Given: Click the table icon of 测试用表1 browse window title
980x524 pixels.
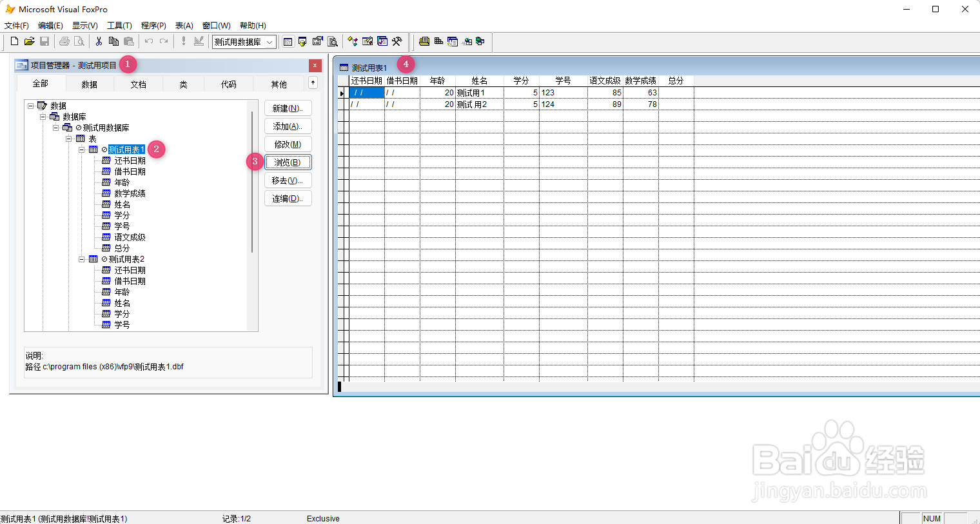Looking at the screenshot, I should 344,68.
